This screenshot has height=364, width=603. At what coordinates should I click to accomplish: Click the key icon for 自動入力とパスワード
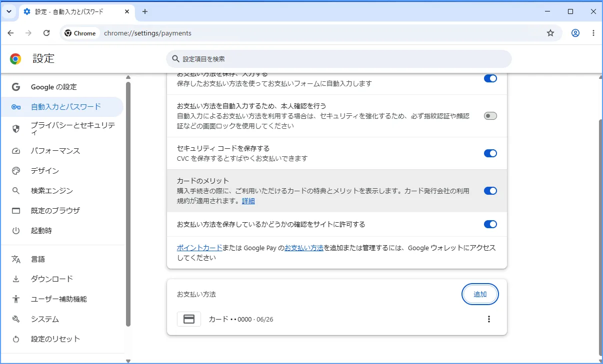click(x=16, y=107)
